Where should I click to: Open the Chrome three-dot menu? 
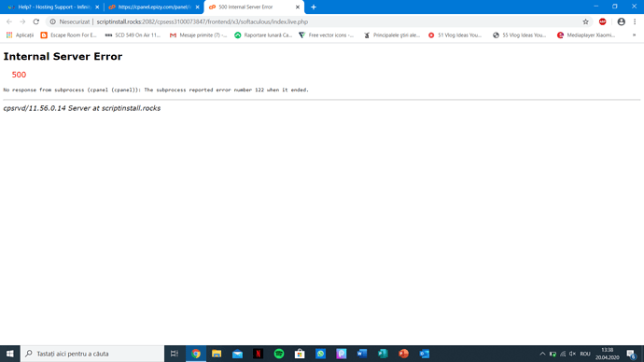pos(635,21)
